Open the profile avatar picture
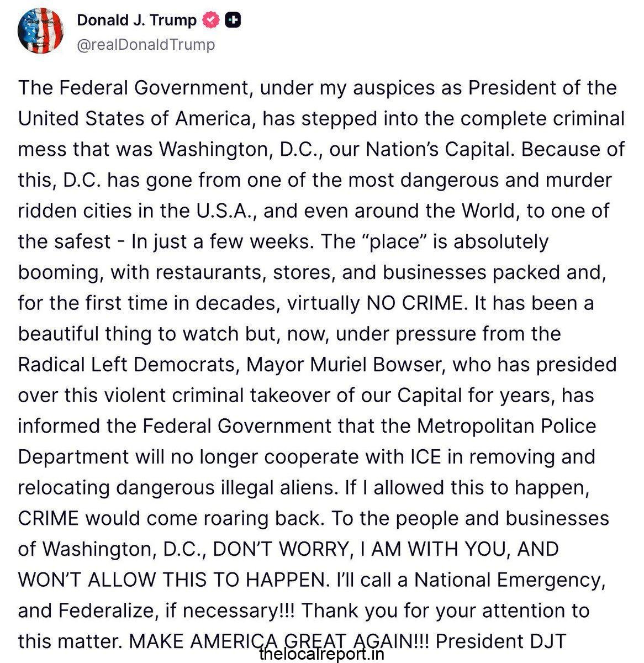Screen dimensions: 644x663 pos(41,31)
